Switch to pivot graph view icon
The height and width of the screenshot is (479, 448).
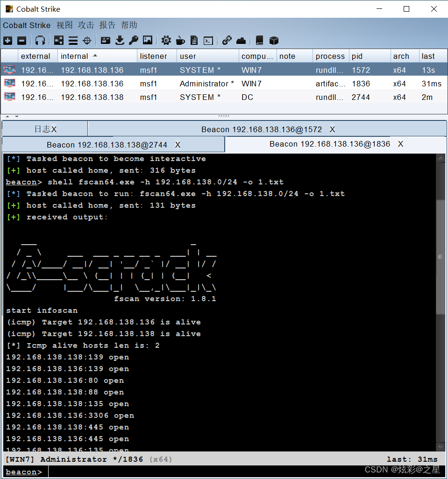point(59,40)
